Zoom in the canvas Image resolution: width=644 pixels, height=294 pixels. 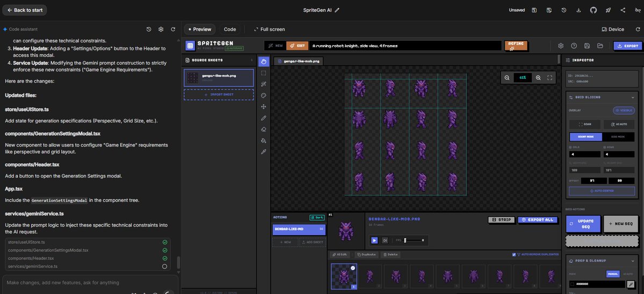pyautogui.click(x=538, y=77)
